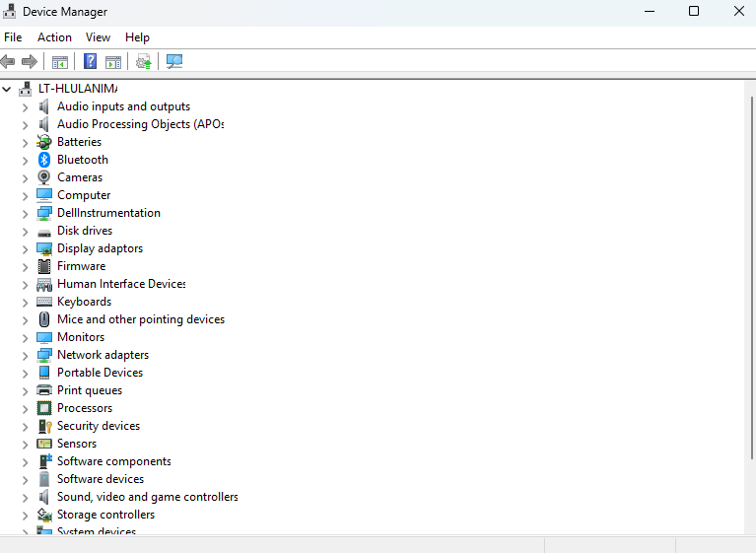The width and height of the screenshot is (756, 553).
Task: Click Show/Hide Console Tree toolbar icon
Action: [x=60, y=62]
